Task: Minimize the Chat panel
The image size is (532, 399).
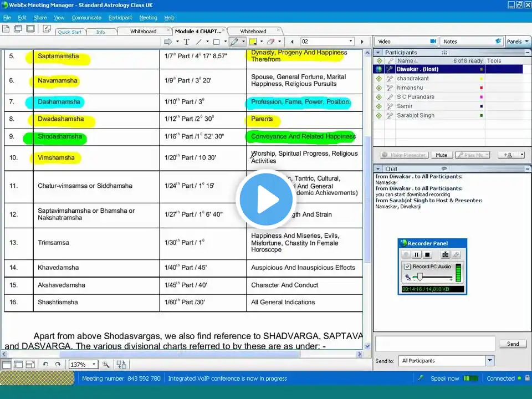Action: click(x=527, y=168)
